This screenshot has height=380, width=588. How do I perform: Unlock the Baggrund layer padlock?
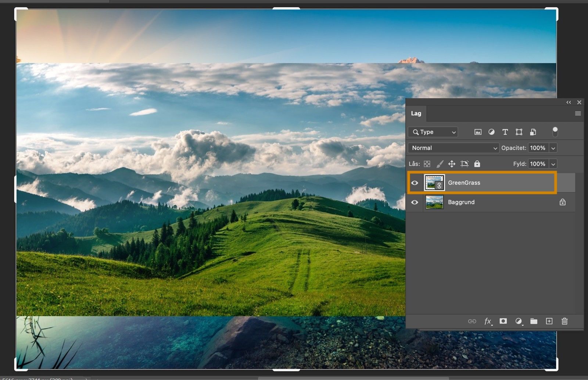point(562,202)
